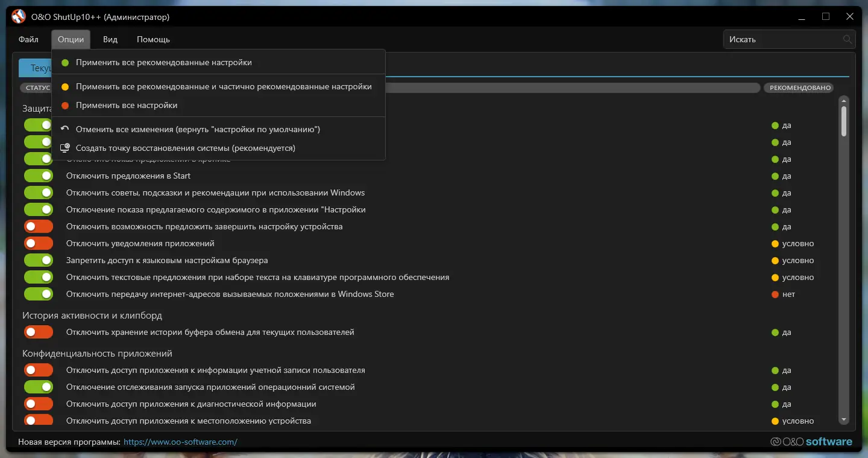The image size is (868, 458).
Task: Click label Отключение показа предлагаемого содержимого
Action: coord(216,210)
